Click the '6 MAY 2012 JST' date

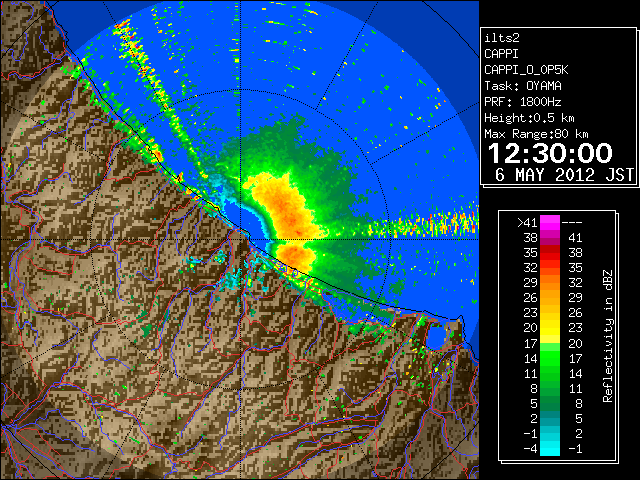pos(564,175)
